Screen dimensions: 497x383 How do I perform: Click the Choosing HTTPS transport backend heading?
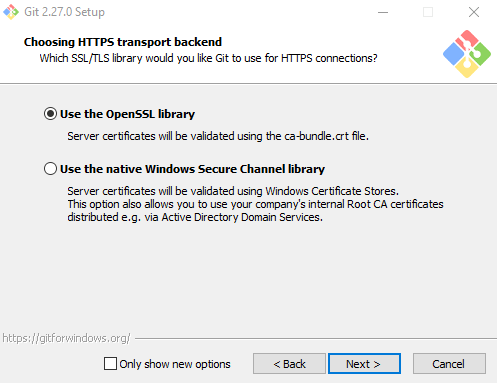(123, 42)
